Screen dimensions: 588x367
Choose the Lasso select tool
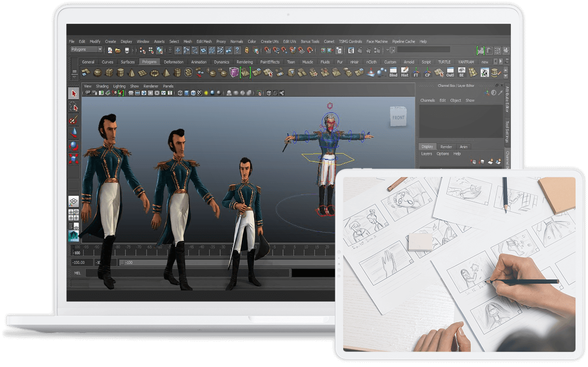[74, 107]
